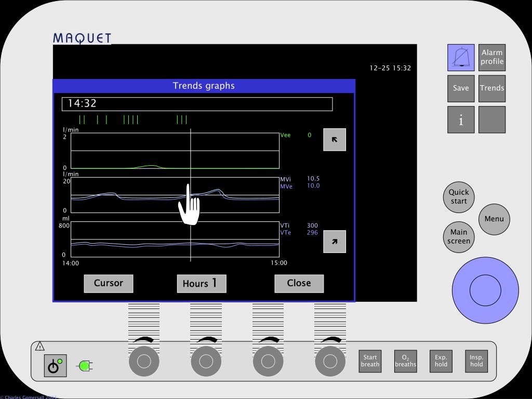This screenshot has width=532, height=399.
Task: Click the Vee trend graph
Action: (175, 151)
